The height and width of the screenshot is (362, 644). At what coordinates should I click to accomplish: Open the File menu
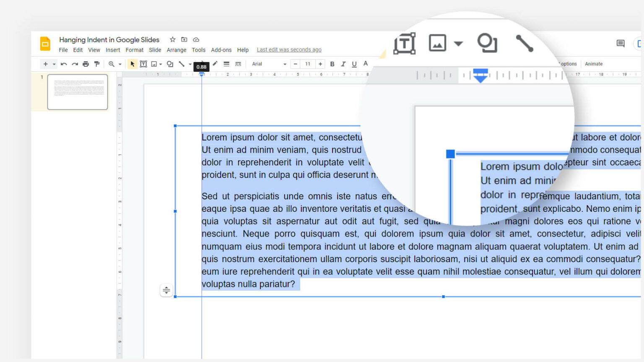pyautogui.click(x=63, y=50)
